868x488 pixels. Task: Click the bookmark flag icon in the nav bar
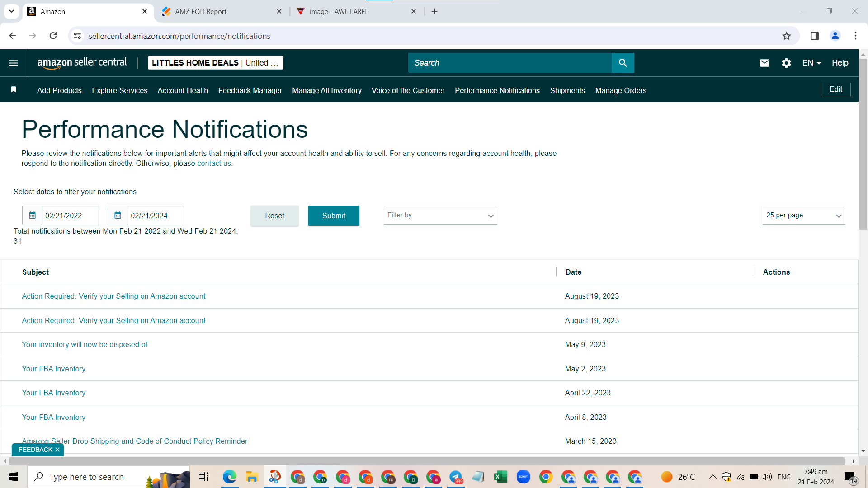click(x=14, y=90)
